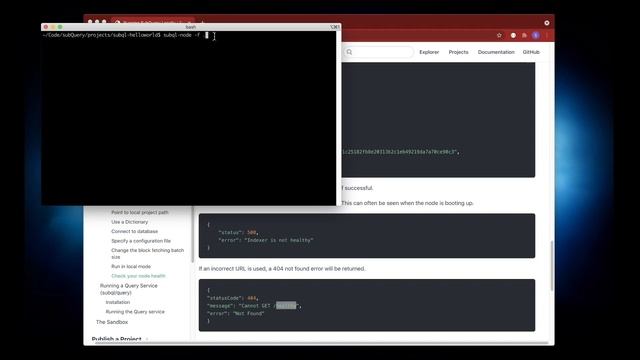Screen dimensions: 640x360
Task: Select 'Check your node health' sidebar entry
Action: [138, 276]
